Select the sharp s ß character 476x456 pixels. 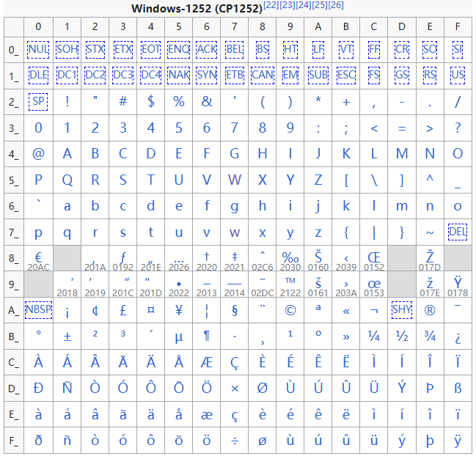click(458, 388)
